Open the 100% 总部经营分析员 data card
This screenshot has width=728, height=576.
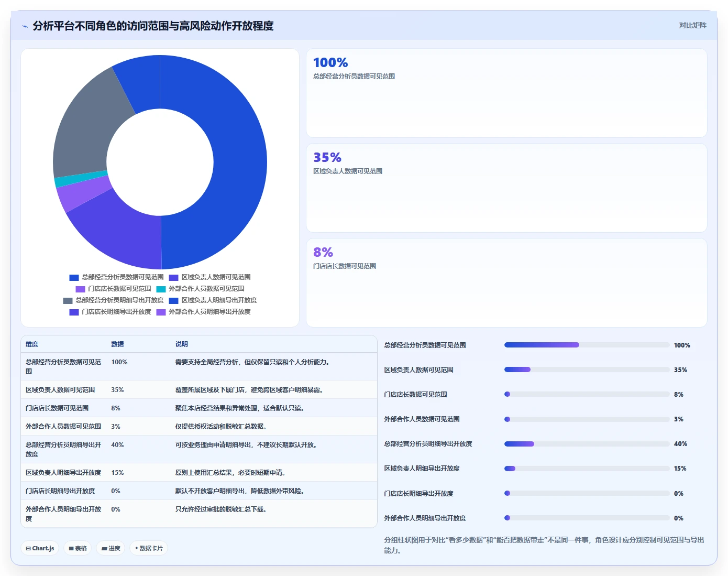506,93
